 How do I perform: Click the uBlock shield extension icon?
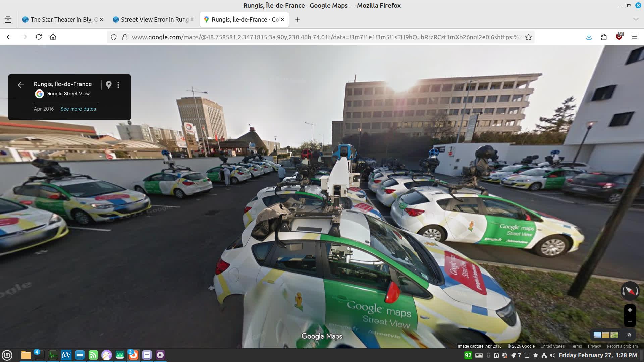coord(619,37)
